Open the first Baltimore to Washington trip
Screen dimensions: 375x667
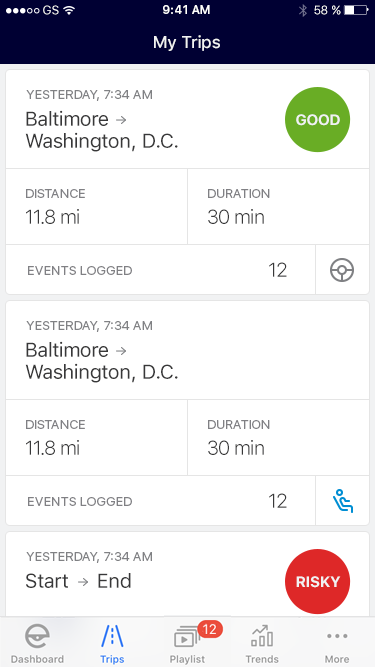tap(188, 120)
